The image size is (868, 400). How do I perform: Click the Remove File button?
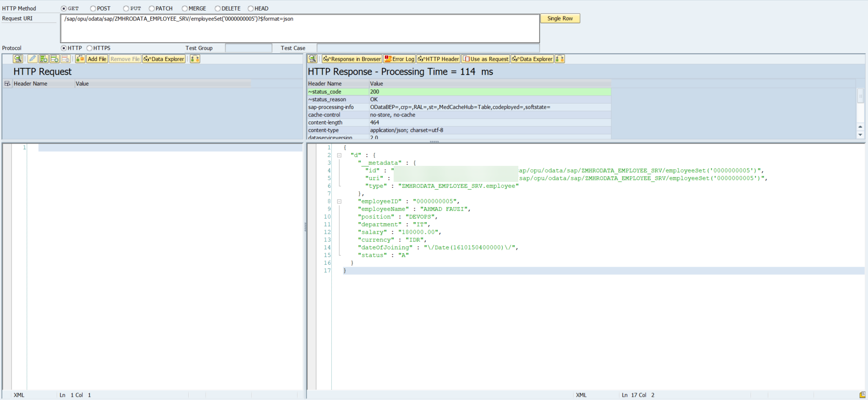(125, 59)
